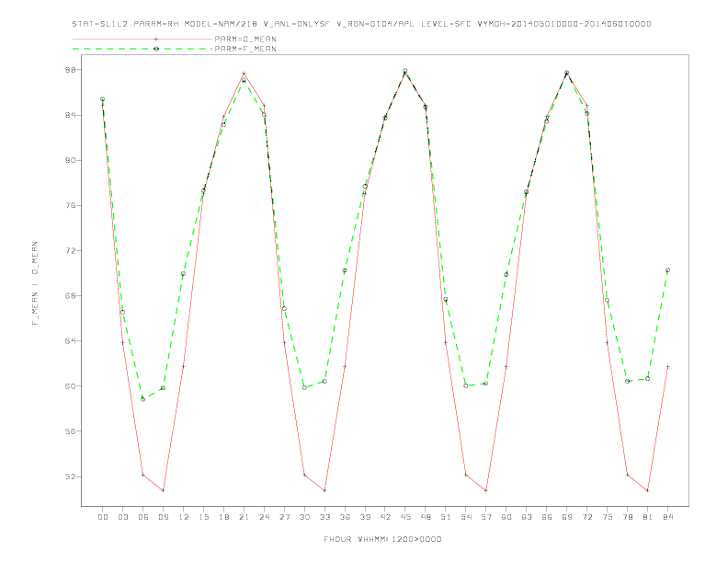Click forecast hour 30 on the horizontal axis
The width and height of the screenshot is (728, 563).
click(x=304, y=517)
